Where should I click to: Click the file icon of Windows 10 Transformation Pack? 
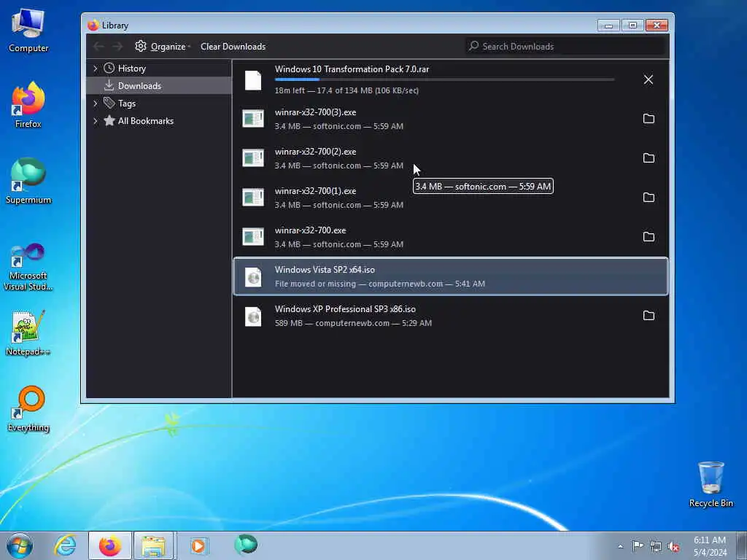253,80
